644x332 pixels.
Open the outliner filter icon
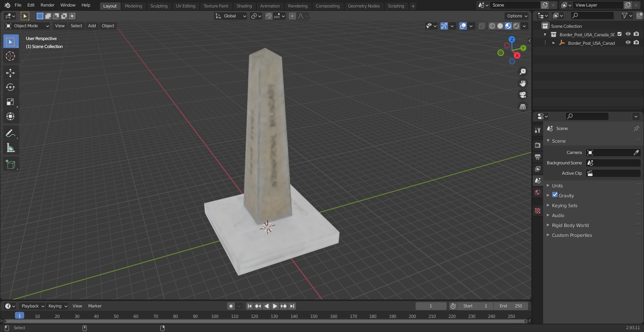(x=627, y=16)
